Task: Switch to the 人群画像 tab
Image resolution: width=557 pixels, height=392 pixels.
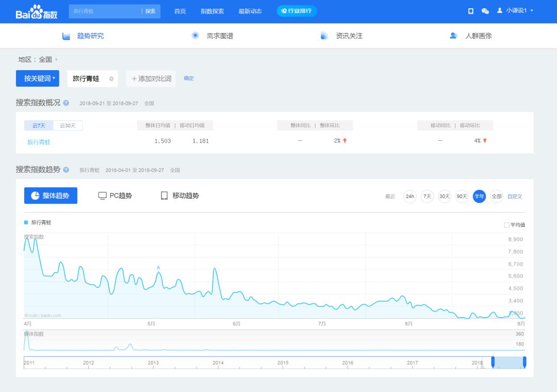Action: [x=471, y=36]
